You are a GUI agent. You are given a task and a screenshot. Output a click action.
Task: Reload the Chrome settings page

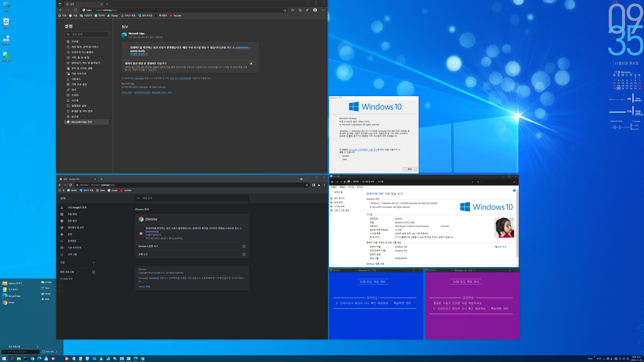[70, 185]
